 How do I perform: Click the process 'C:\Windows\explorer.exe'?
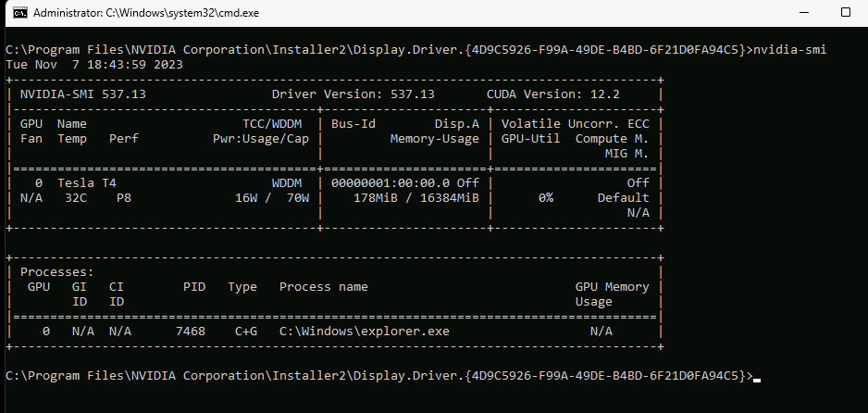click(x=365, y=332)
